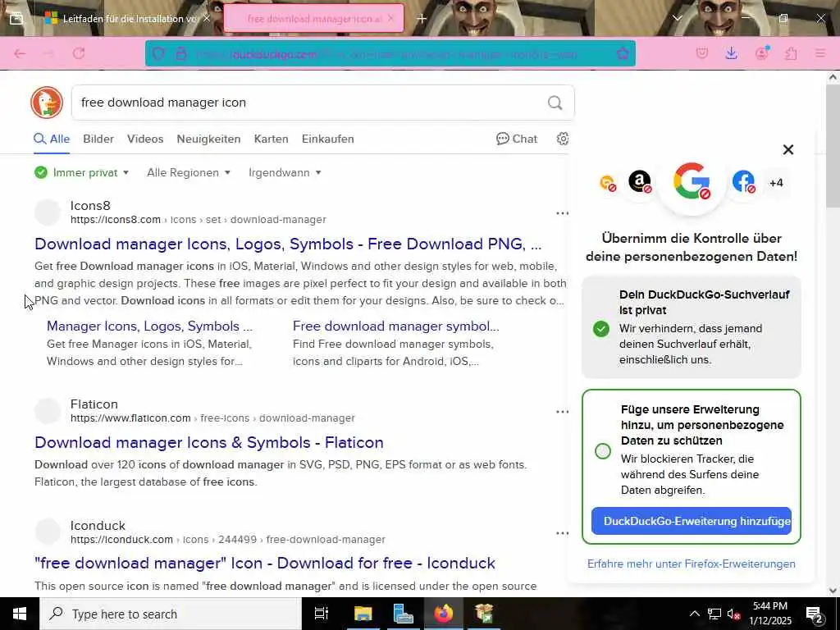Expand the Irgendwann time filter dropdown
The image size is (840, 630).
[285, 172]
